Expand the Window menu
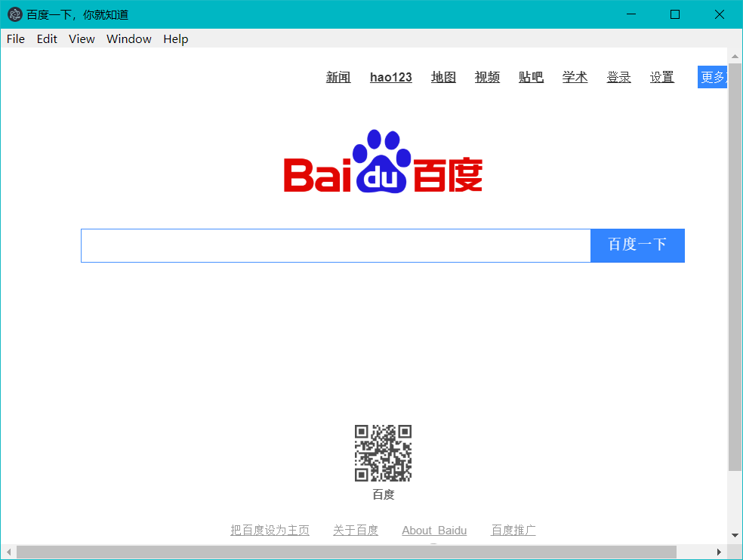This screenshot has height=560, width=743. click(128, 39)
